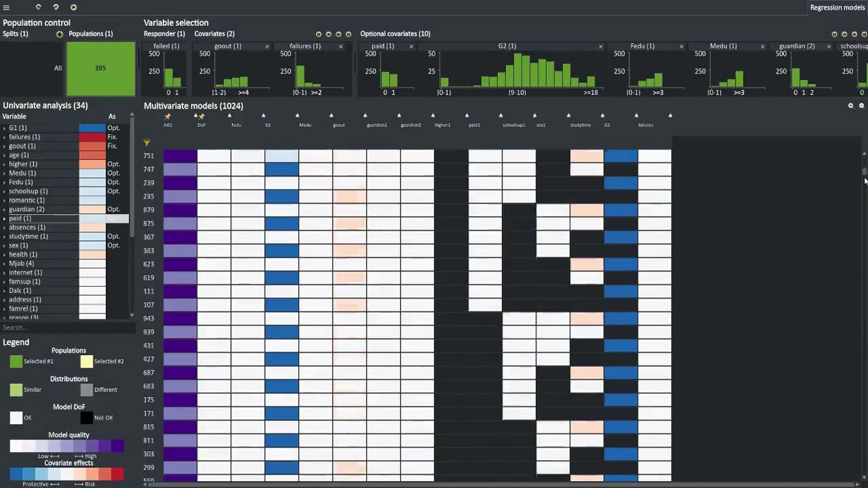Open the hamburger menu in top-left corner
868x488 pixels.
coord(7,7)
